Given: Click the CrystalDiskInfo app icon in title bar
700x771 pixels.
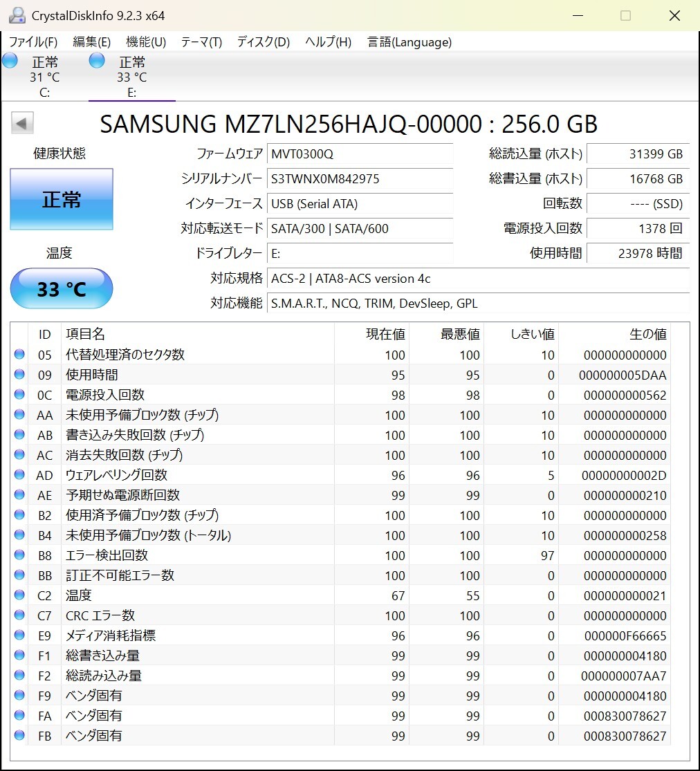Looking at the screenshot, I should tap(17, 15).
